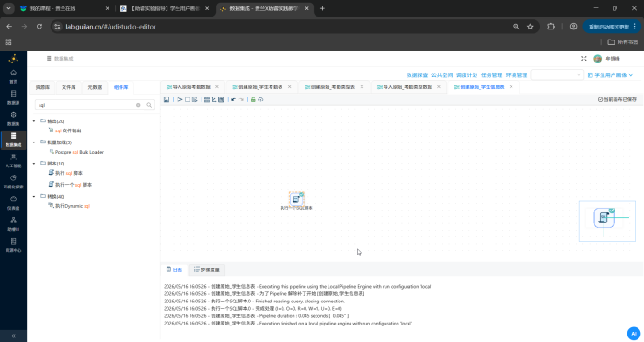Select the Postgre sql Bulk Loader component
This screenshot has height=342, width=644.
pyautogui.click(x=76, y=152)
